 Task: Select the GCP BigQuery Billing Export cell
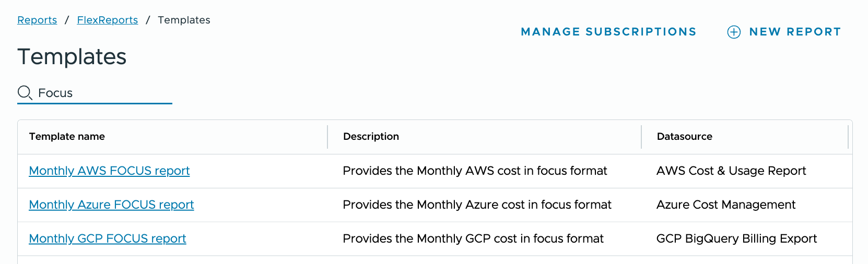click(x=736, y=238)
